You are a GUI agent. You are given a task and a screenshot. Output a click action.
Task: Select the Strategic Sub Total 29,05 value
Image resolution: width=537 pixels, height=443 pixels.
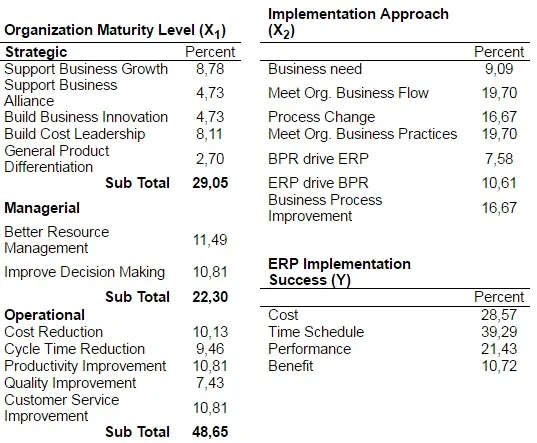click(210, 183)
